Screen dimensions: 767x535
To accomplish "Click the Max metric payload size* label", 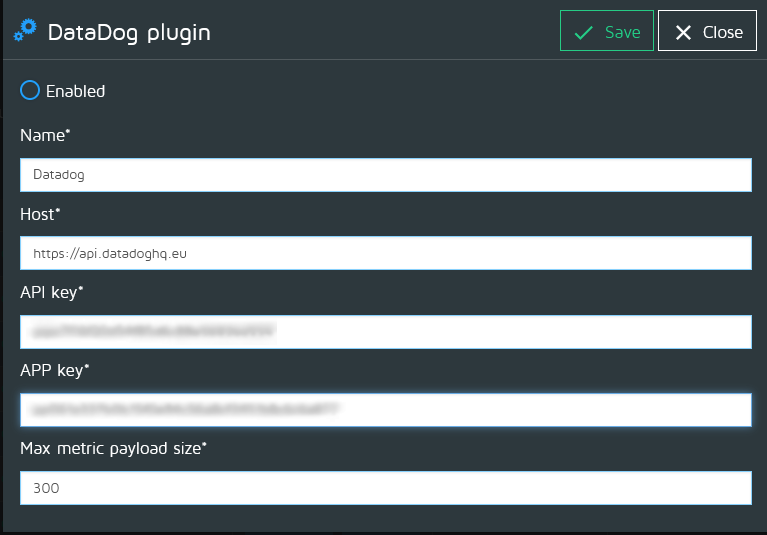I will 113,449.
